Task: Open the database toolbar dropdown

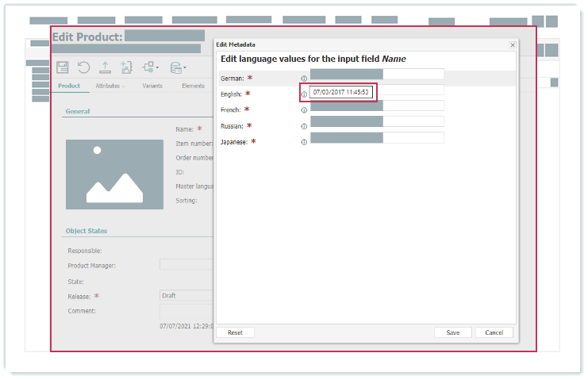Action: (x=178, y=68)
